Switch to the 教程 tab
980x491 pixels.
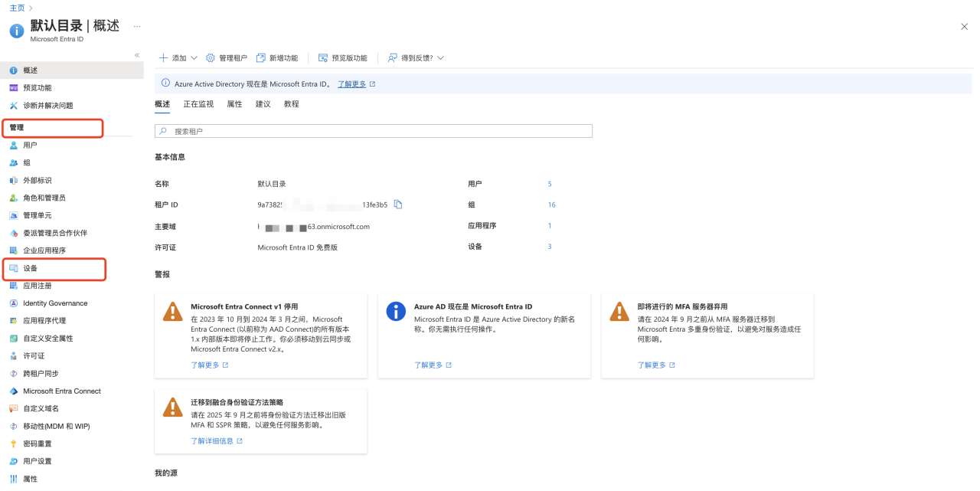click(291, 104)
